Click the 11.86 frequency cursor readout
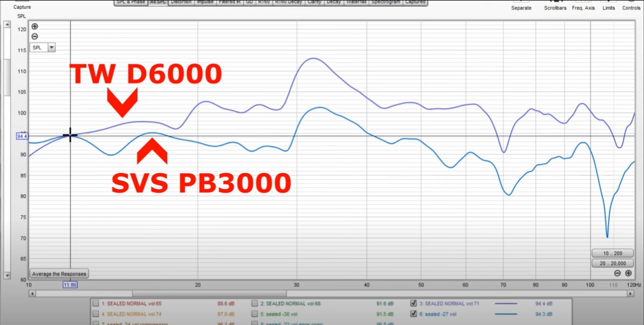 70,284
